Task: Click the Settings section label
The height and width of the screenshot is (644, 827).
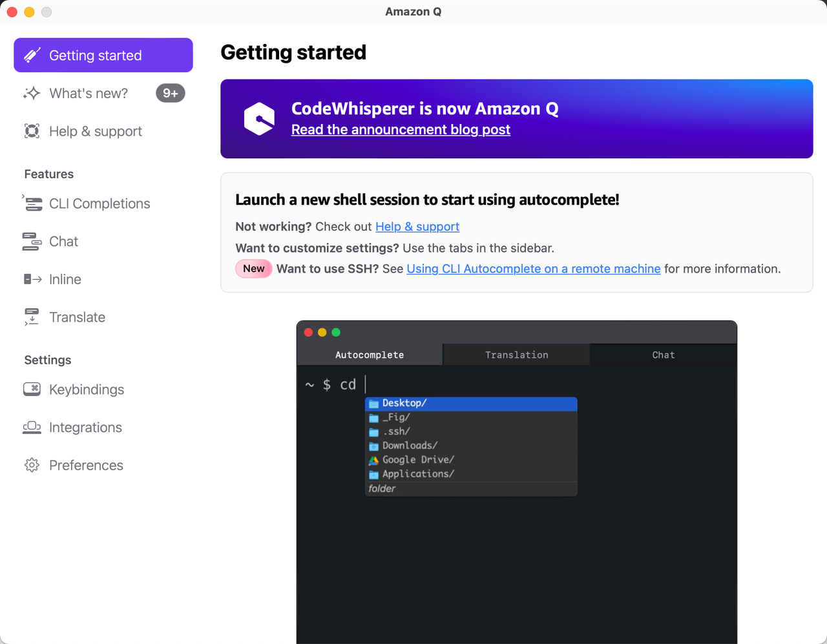Action: pos(48,360)
